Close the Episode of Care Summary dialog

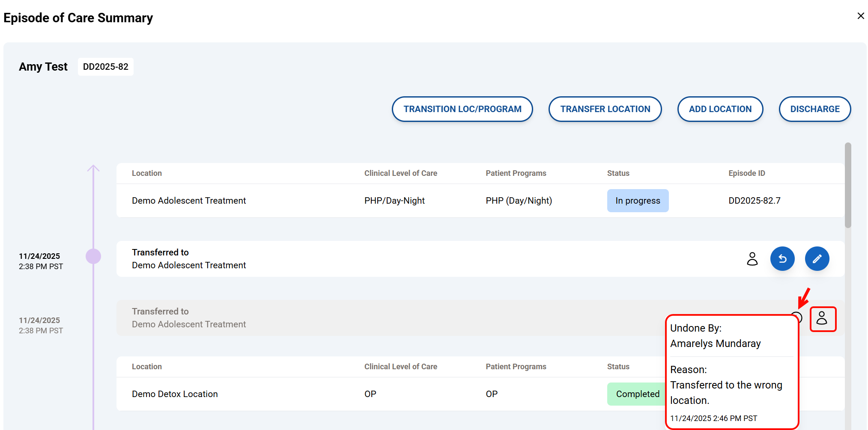click(x=860, y=16)
